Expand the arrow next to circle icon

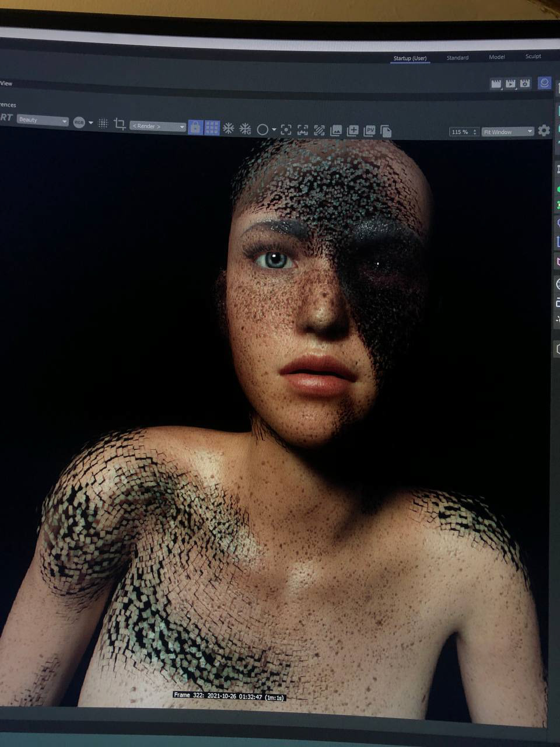pyautogui.click(x=274, y=130)
